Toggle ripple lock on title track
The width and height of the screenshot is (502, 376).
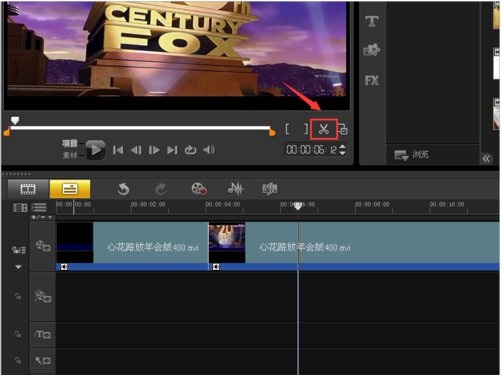[18, 334]
